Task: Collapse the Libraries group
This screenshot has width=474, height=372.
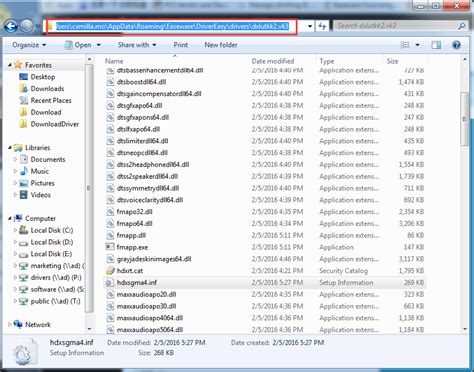Action: [10, 148]
